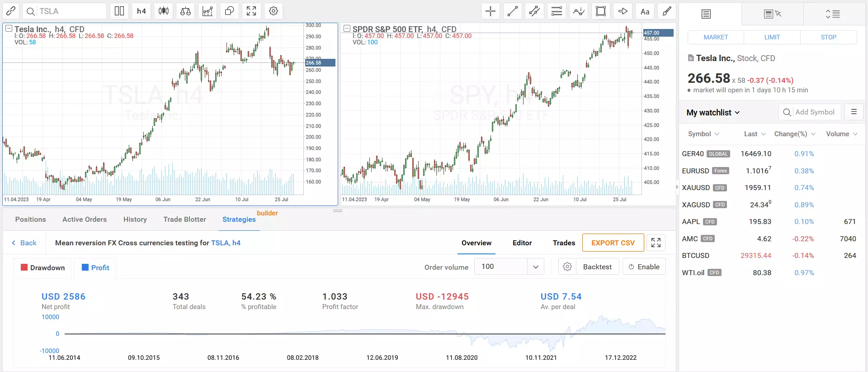
Task: Open the chart trading panel icon
Action: 772,14
